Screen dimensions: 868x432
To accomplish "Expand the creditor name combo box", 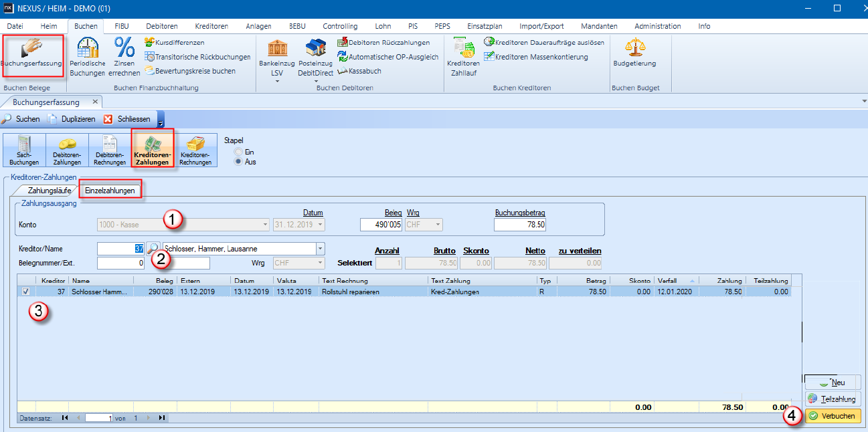I will 320,249.
